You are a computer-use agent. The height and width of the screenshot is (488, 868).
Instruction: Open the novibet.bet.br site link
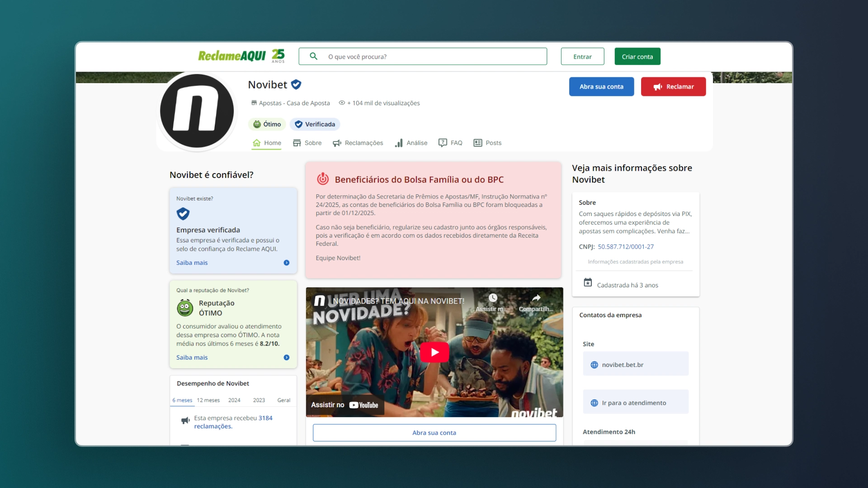[636, 364]
